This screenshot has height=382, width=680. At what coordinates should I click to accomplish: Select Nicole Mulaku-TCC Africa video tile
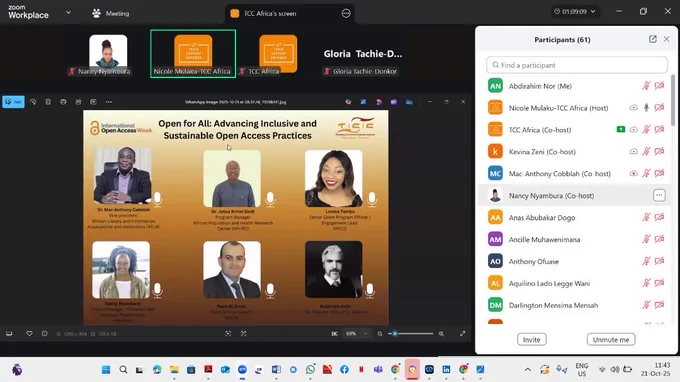click(x=193, y=54)
